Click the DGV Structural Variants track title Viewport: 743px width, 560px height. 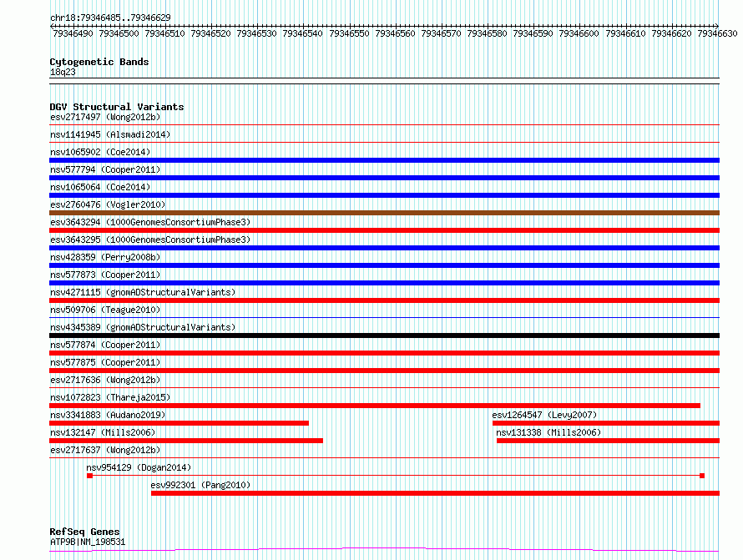click(x=117, y=107)
